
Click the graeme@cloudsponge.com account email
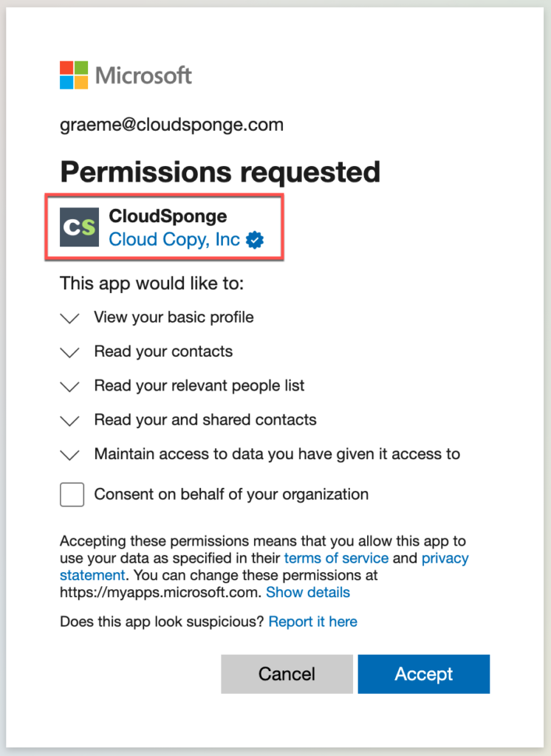172,125
